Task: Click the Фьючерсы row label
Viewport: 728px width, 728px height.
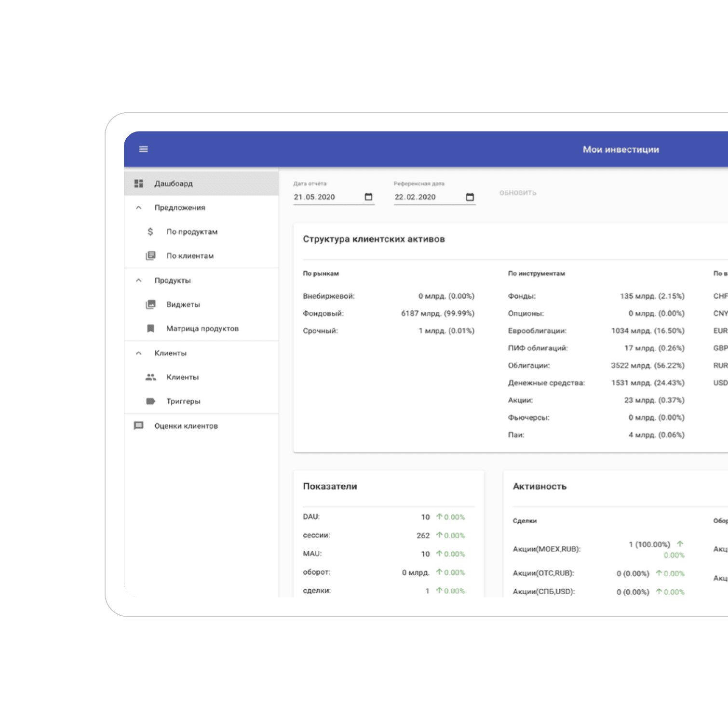Action: click(x=528, y=417)
